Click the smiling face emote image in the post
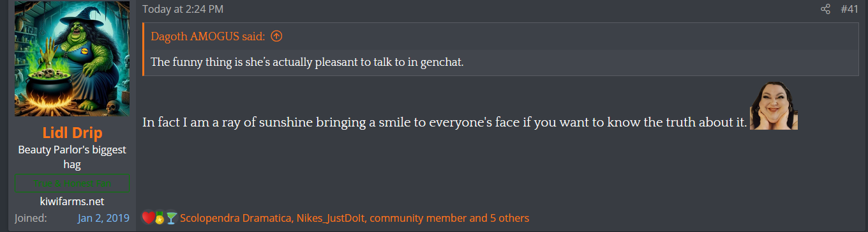 click(774, 106)
